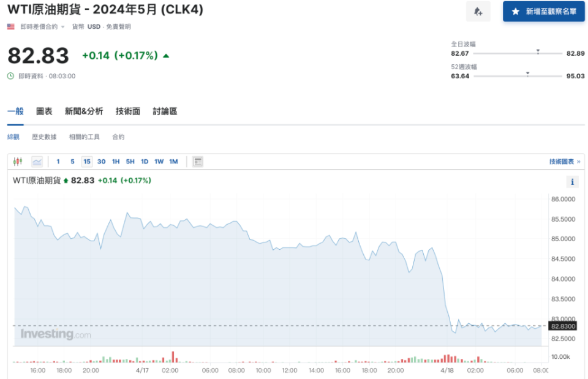Set chart interval to 15 minutes
588x379 pixels.
pyautogui.click(x=87, y=162)
